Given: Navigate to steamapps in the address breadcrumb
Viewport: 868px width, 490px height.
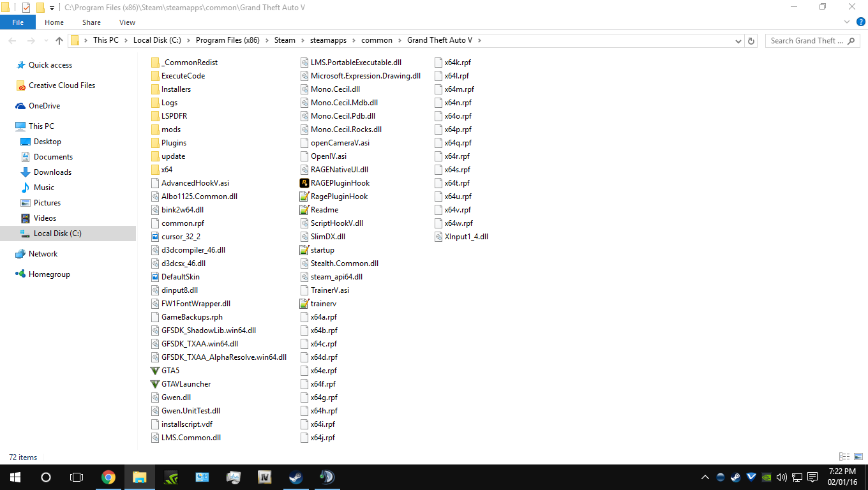Looking at the screenshot, I should (328, 40).
